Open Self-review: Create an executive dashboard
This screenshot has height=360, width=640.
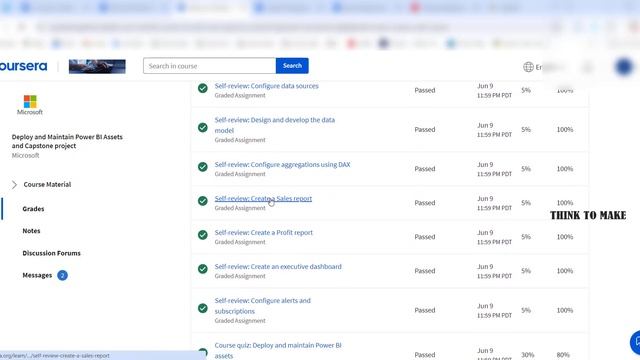278,266
